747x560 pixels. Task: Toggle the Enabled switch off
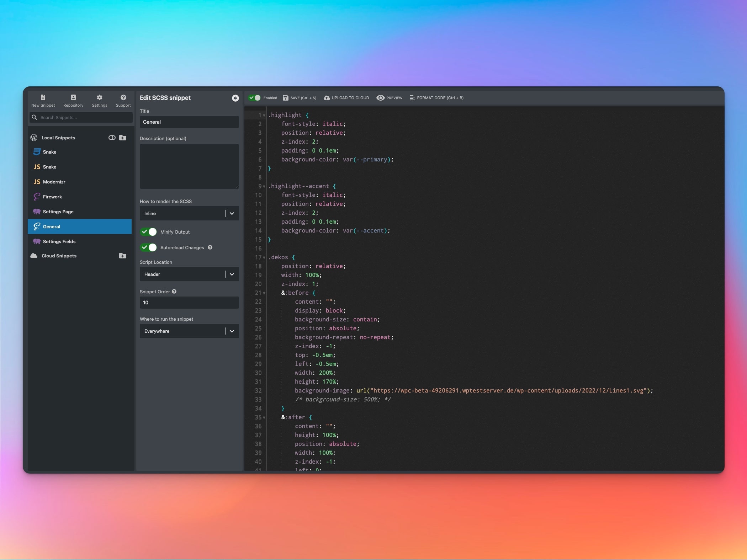tap(255, 98)
